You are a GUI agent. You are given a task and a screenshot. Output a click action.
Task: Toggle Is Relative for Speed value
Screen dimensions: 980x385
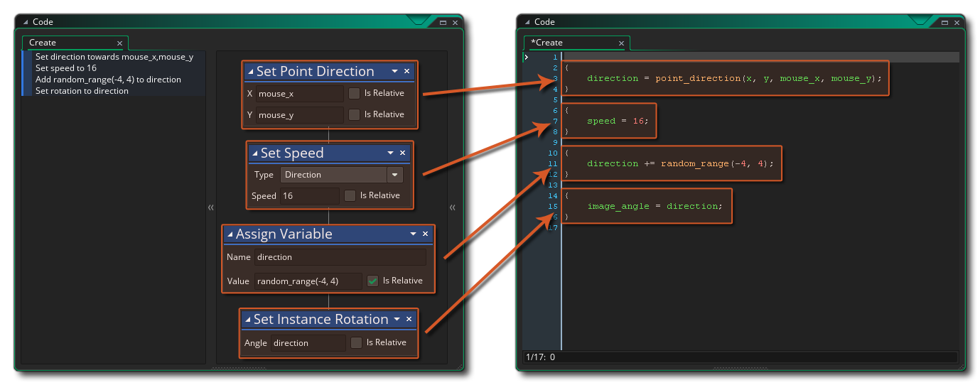[x=350, y=195]
